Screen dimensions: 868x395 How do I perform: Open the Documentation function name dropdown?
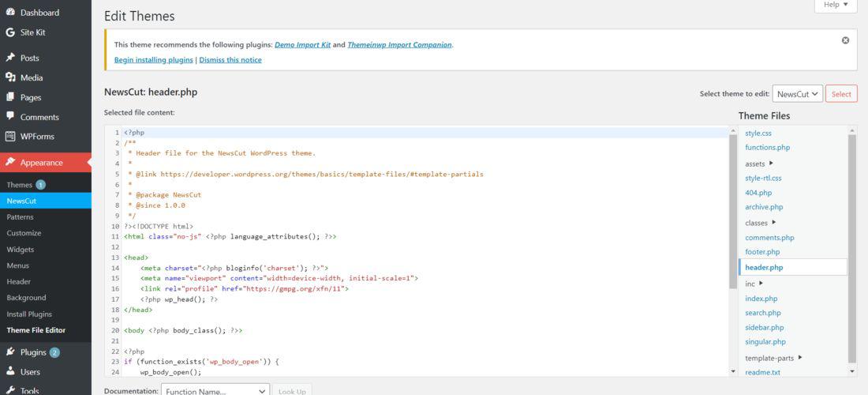(x=215, y=391)
